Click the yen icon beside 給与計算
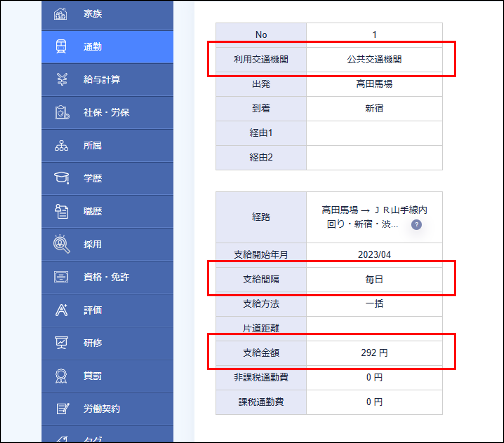 click(x=62, y=79)
